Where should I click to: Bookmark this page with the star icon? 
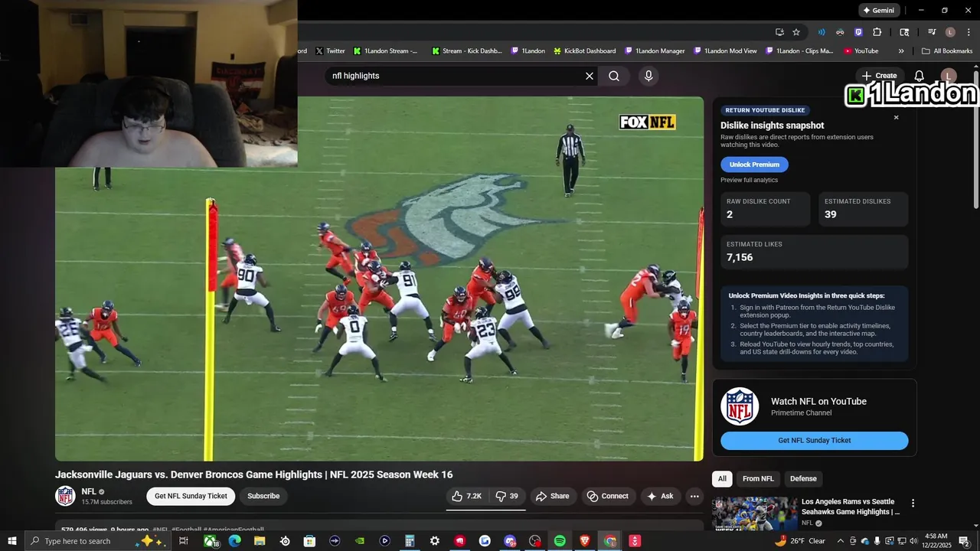(x=796, y=32)
